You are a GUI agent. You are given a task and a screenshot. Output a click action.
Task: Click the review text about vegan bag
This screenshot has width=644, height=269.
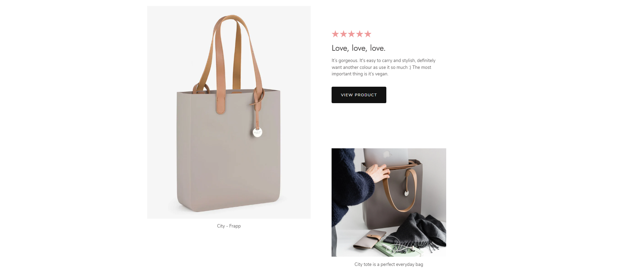[384, 67]
